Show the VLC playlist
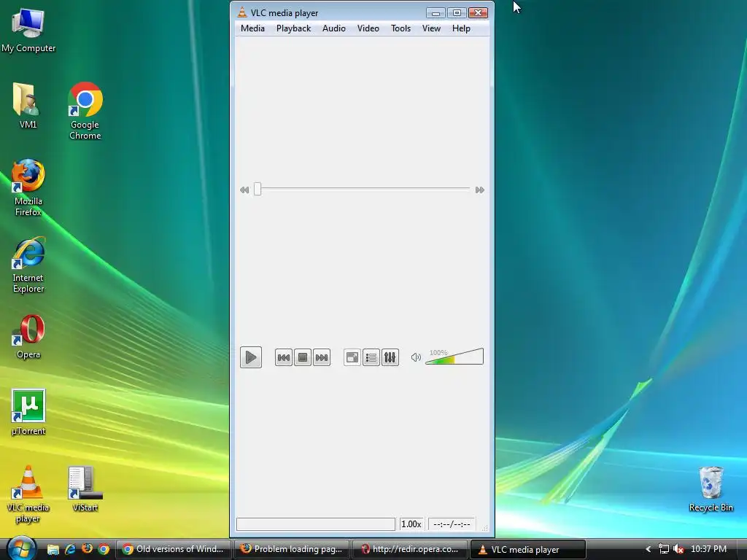Viewport: 747px width, 560px height. click(x=371, y=357)
